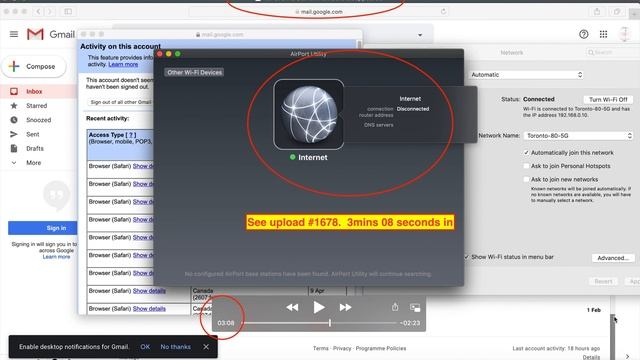Image resolution: width=640 pixels, height=360 pixels.
Task: Open Programme Policies footer link
Action: tap(381, 348)
